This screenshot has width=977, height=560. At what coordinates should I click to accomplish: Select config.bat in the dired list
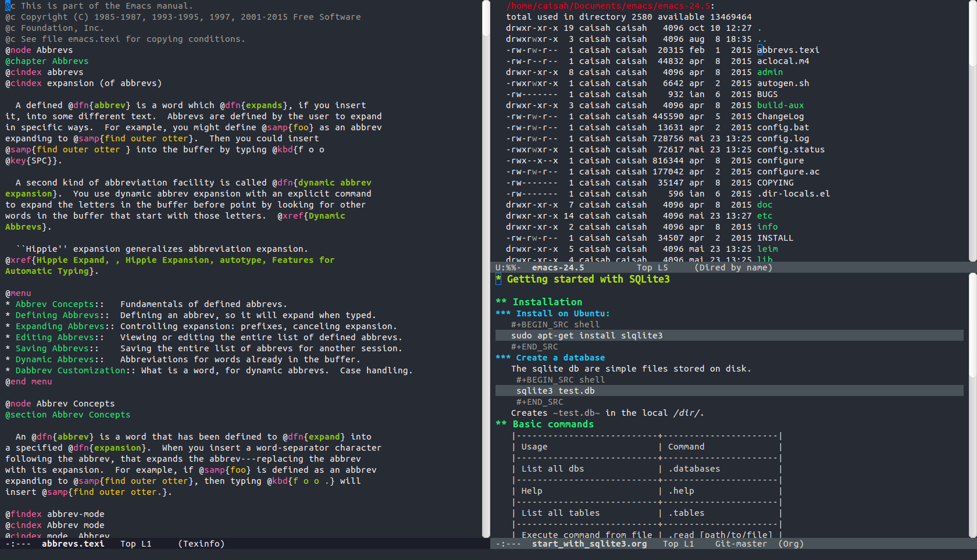(783, 127)
